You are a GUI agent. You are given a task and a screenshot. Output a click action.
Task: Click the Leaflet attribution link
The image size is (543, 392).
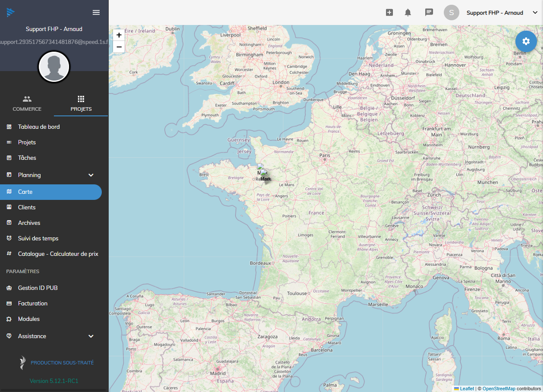467,389
